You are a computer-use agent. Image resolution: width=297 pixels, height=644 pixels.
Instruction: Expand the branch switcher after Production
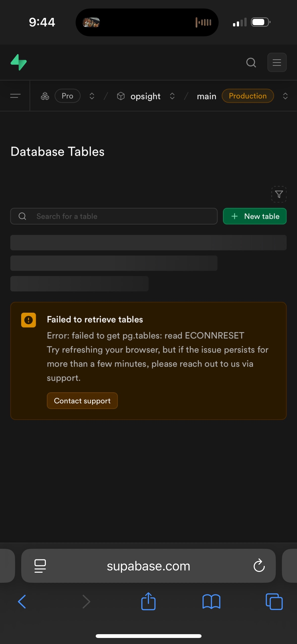coord(285,96)
